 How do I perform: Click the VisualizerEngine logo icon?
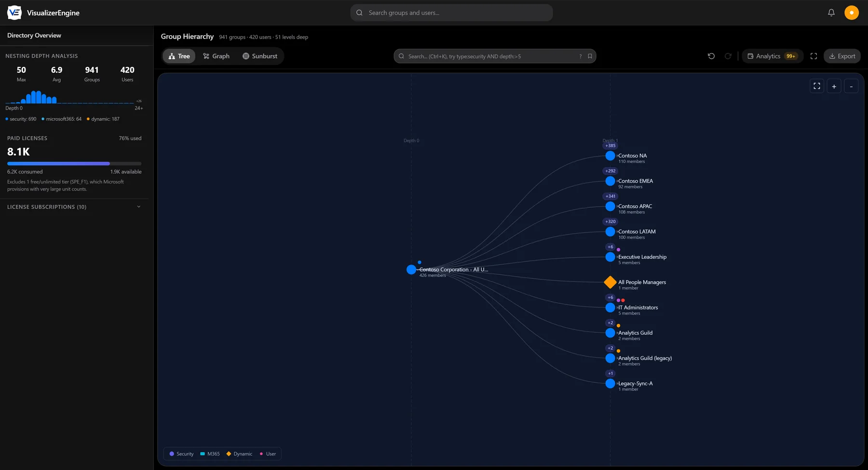coord(14,13)
